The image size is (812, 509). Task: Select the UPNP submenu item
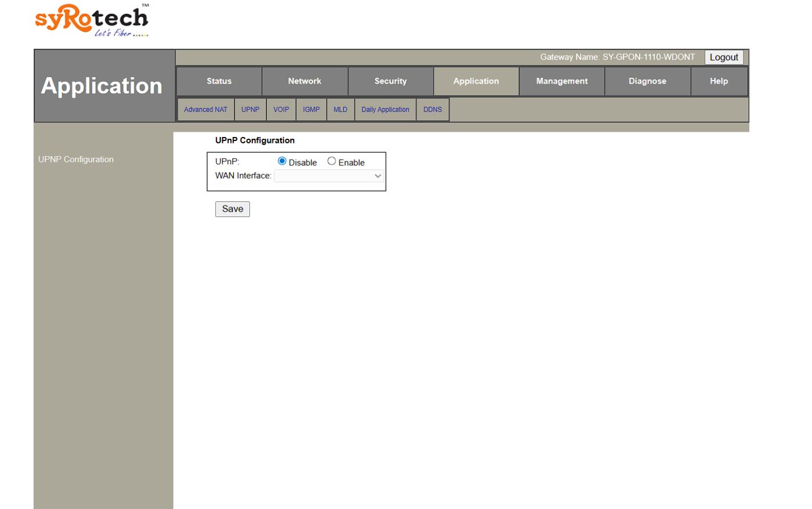(251, 109)
